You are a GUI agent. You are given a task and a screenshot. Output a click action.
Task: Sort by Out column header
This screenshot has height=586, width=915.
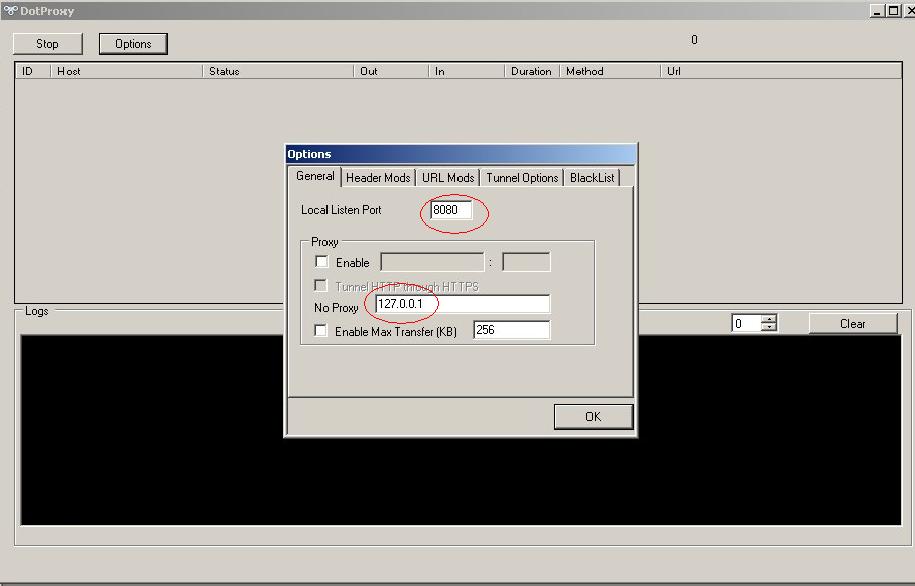pos(391,71)
